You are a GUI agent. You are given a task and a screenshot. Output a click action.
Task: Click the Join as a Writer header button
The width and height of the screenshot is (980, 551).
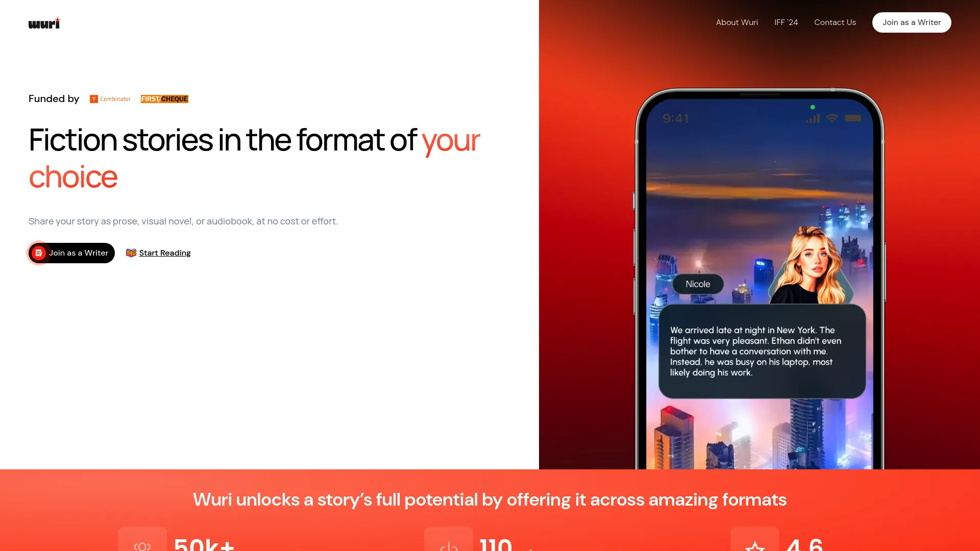coord(911,22)
